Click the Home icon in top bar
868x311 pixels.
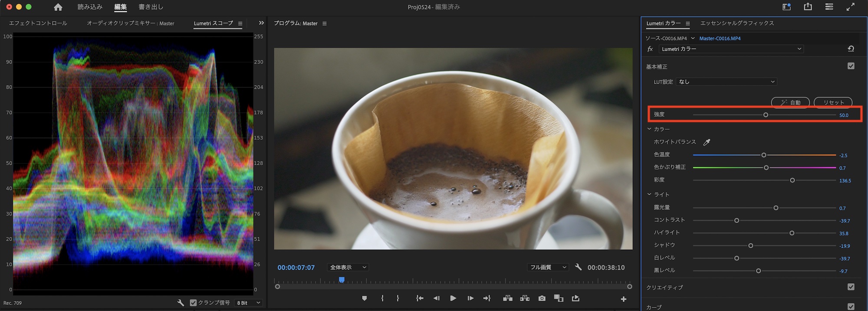pyautogui.click(x=58, y=7)
